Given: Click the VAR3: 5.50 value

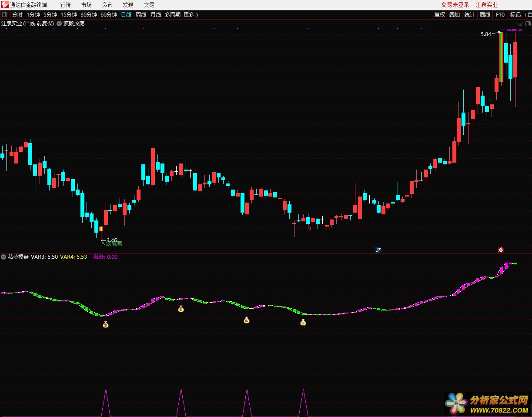Looking at the screenshot, I should pos(44,257).
